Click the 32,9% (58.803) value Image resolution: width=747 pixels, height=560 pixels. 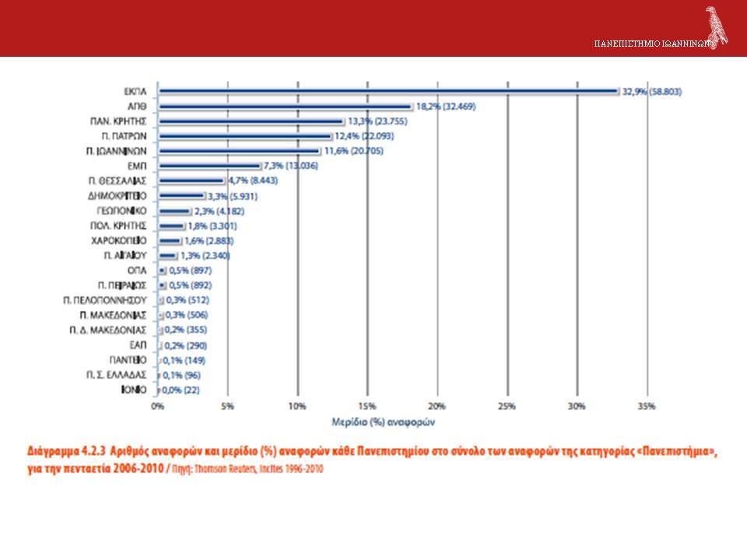[652, 92]
